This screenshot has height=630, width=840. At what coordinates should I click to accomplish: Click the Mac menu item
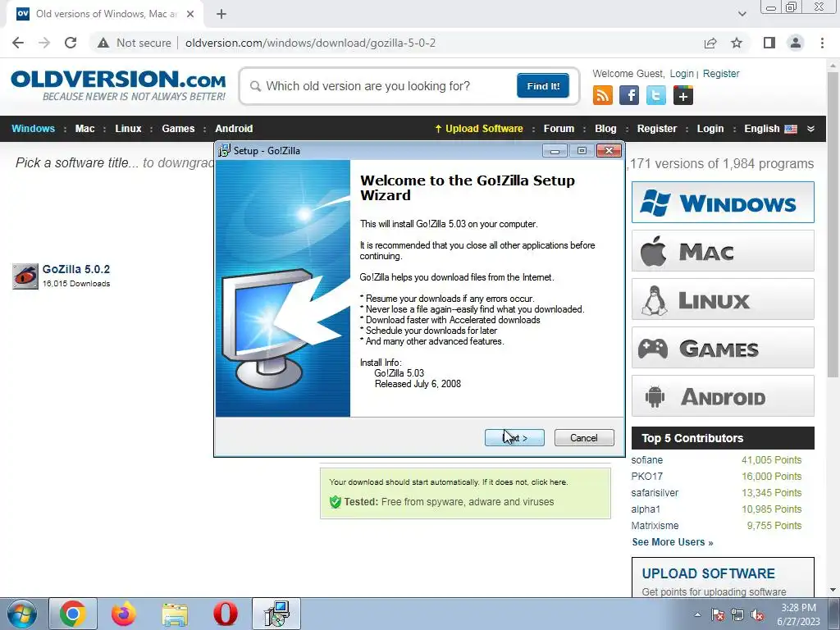[84, 129]
